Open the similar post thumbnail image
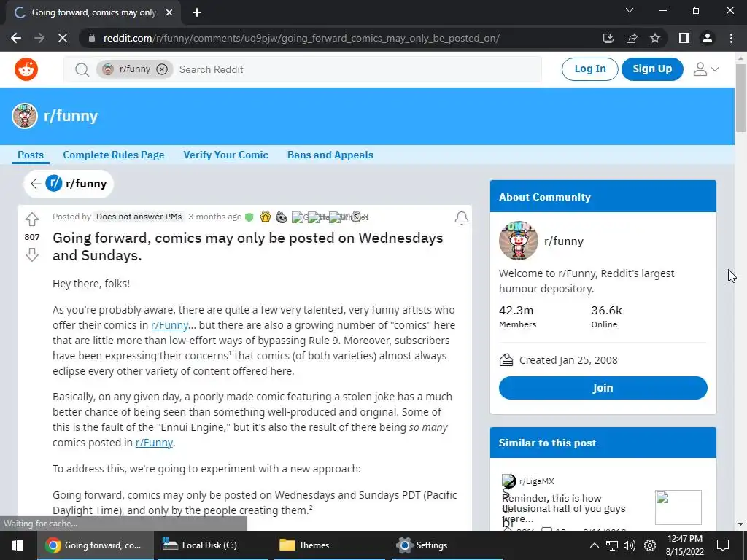747x560 pixels. click(x=678, y=507)
